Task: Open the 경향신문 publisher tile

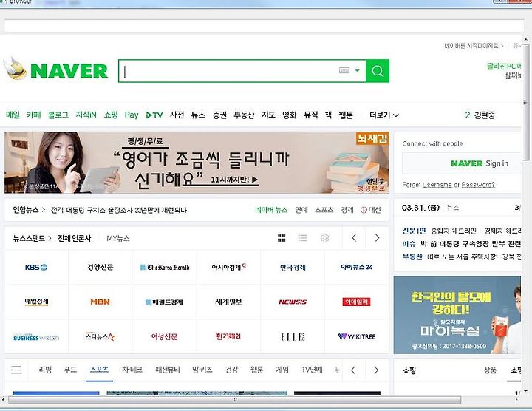Action: click(100, 267)
